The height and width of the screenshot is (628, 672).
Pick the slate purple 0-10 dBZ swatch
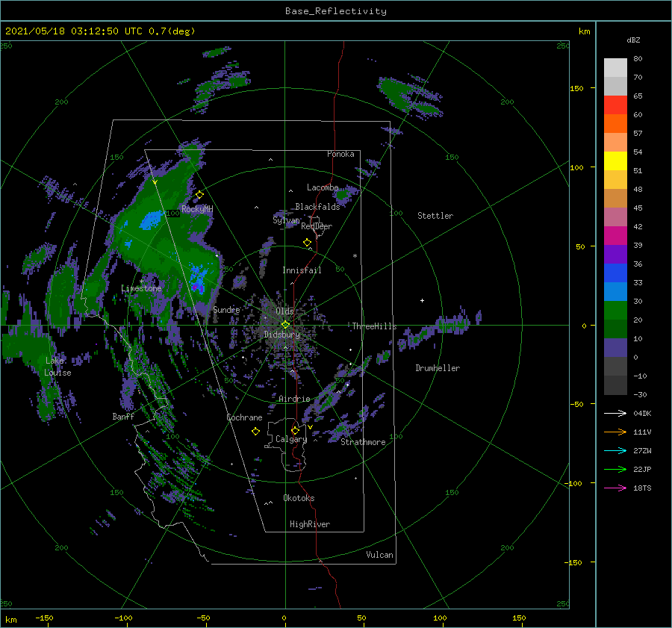pyautogui.click(x=615, y=347)
